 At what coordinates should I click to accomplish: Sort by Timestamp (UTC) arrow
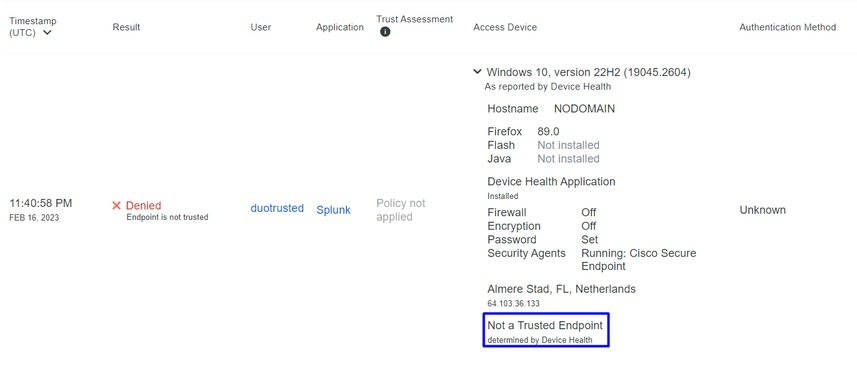47,33
